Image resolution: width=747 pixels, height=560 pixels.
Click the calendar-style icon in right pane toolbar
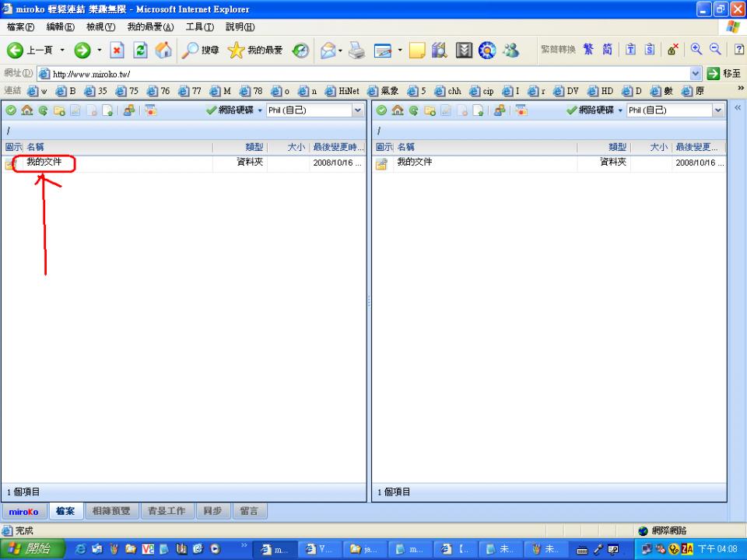pos(521,110)
